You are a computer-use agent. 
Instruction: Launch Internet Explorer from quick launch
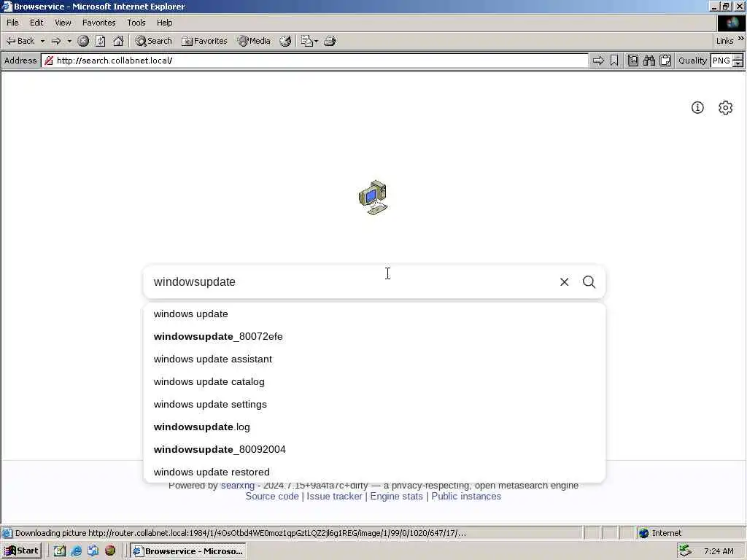[76, 551]
